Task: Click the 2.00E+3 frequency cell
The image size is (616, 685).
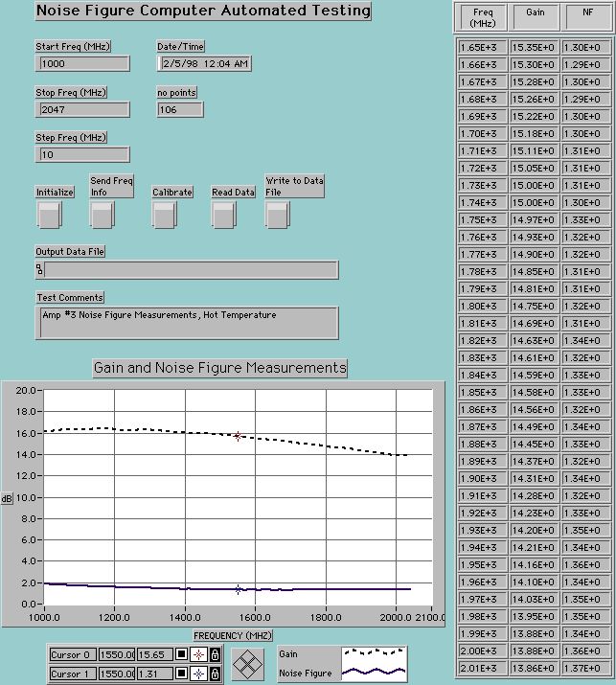Action: coord(482,651)
